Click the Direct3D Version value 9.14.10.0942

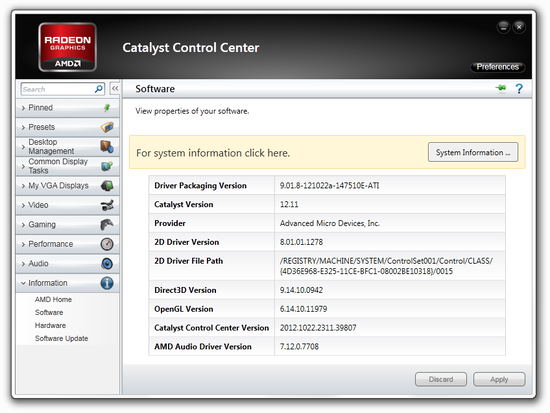(301, 290)
